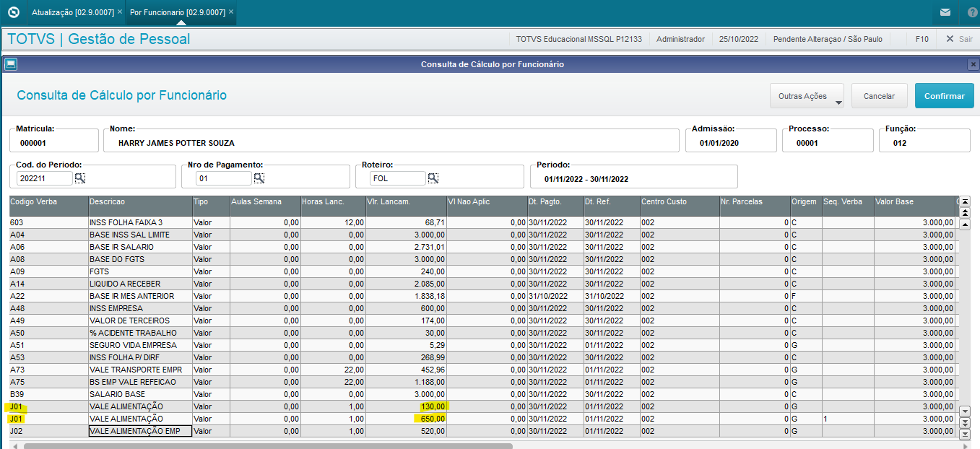Click the horizontal scrollbar of the grid
980x449 pixels.
pos(267,446)
